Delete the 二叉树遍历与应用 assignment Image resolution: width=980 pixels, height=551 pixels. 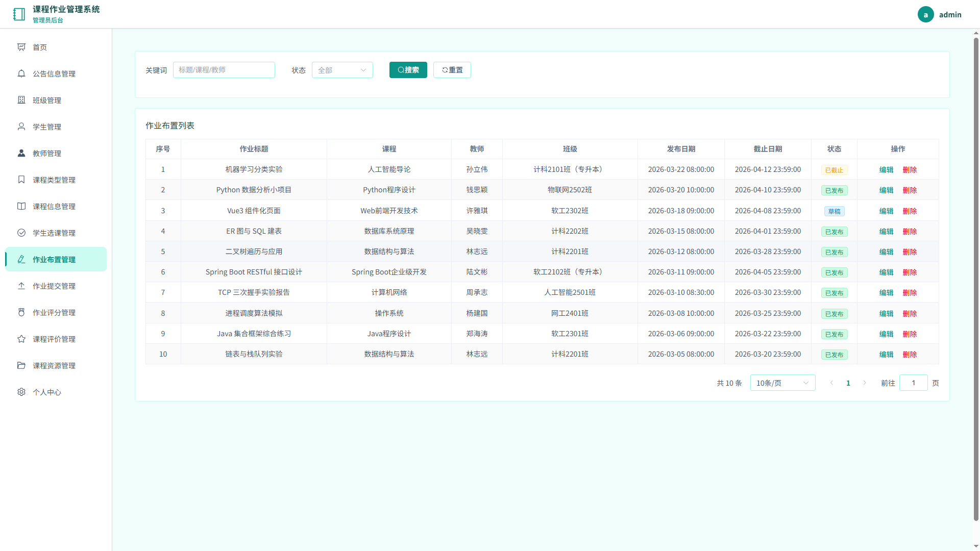click(x=910, y=252)
